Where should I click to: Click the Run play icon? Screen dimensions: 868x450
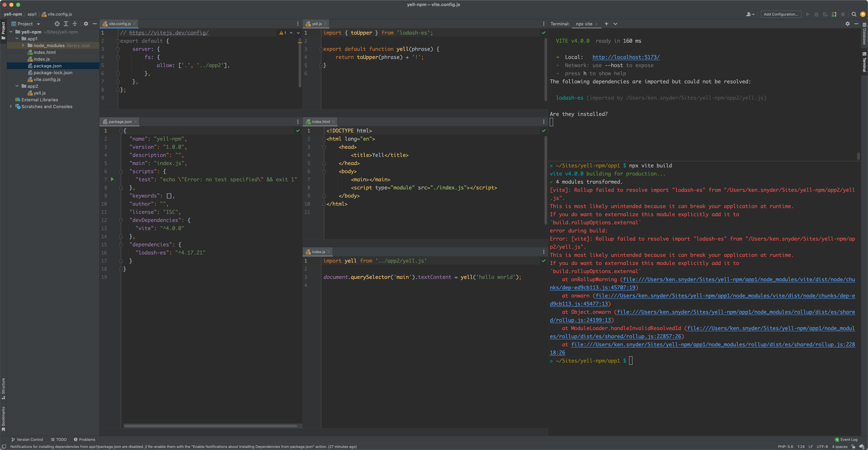pos(808,14)
